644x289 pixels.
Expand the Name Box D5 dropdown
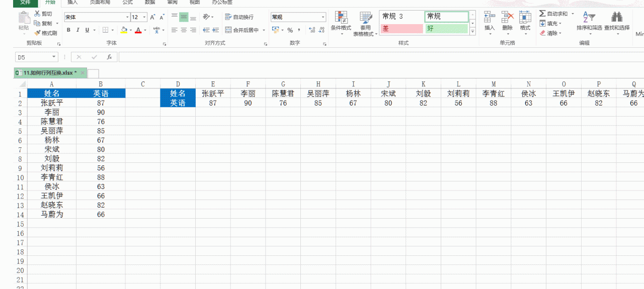click(54, 57)
